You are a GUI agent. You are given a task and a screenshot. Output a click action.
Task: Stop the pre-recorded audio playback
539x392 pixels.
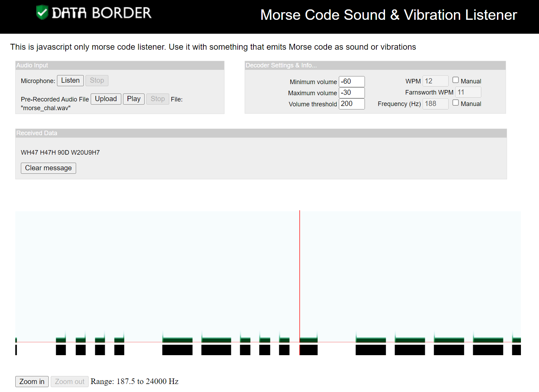[x=157, y=99]
